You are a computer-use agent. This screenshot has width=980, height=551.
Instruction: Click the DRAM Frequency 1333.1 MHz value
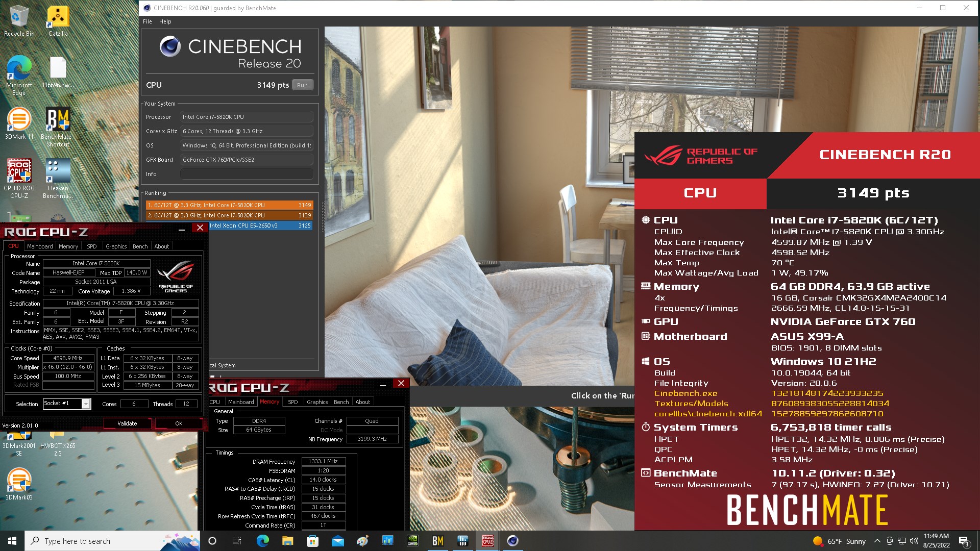324,461
